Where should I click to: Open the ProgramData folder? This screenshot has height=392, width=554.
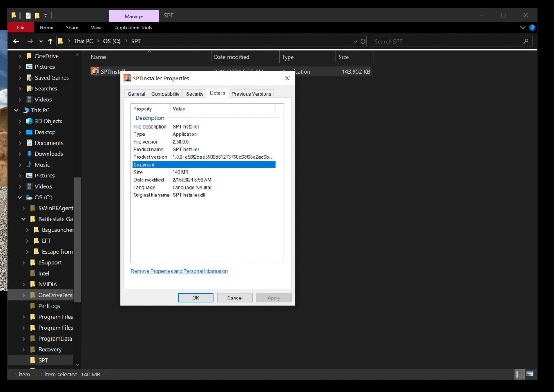point(55,338)
